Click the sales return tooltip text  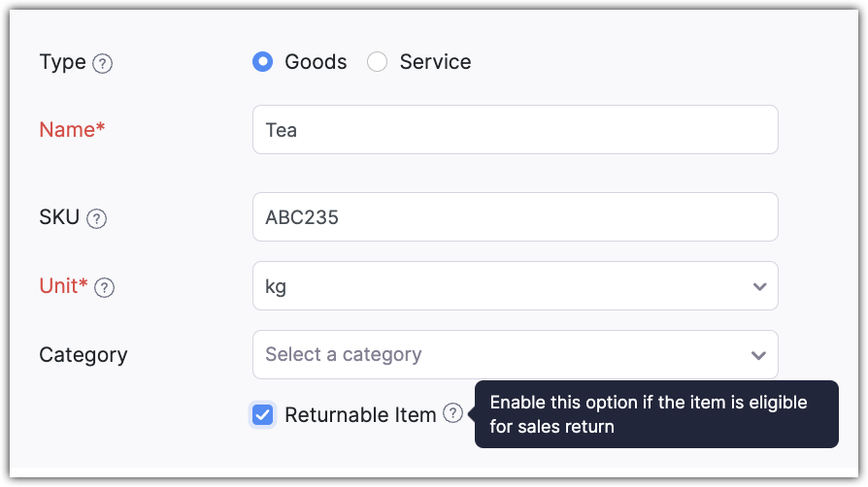(x=649, y=413)
